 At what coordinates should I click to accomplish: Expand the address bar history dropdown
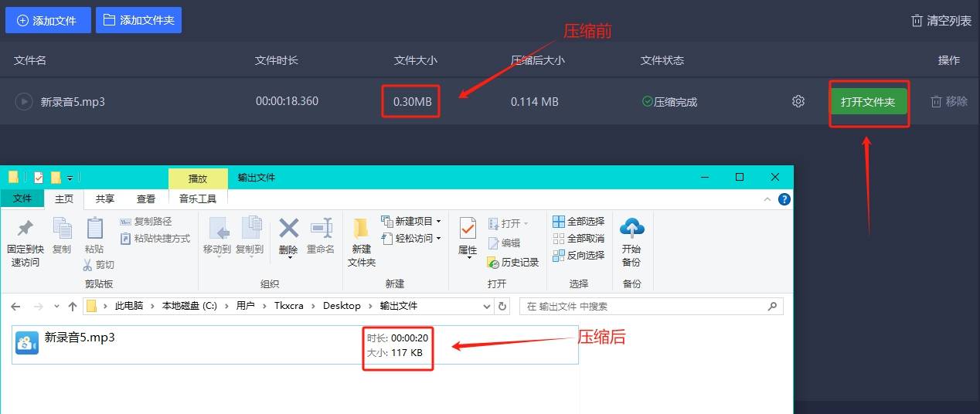pyautogui.click(x=486, y=307)
